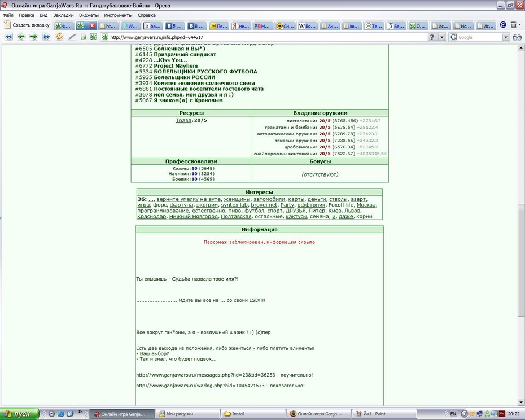525x420 pixels.
Task: Click syndicate '#6145 Призрачный синдикат'
Action: pos(176,54)
